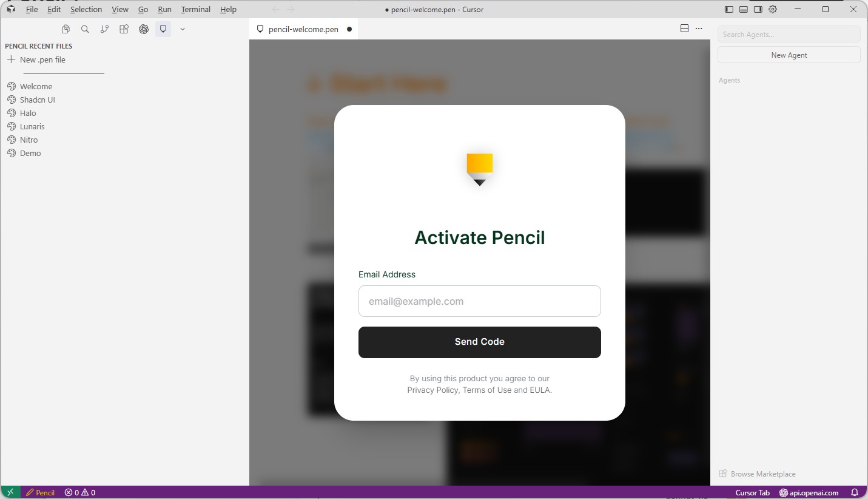This screenshot has width=868, height=499.
Task: Open Cursor settings gear in title bar
Action: [x=773, y=10]
